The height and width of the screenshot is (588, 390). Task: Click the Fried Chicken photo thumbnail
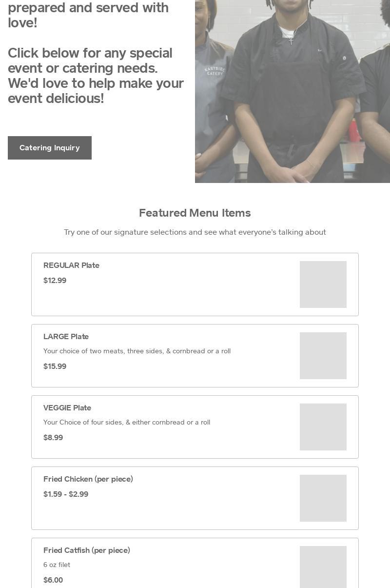click(323, 498)
